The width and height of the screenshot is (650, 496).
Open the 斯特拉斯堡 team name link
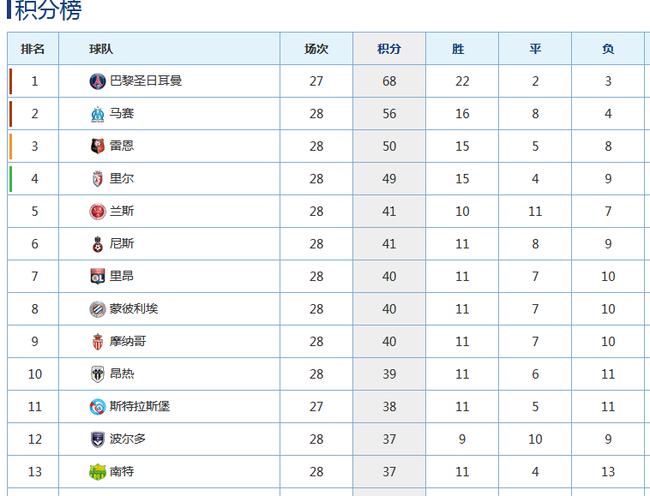coord(139,406)
